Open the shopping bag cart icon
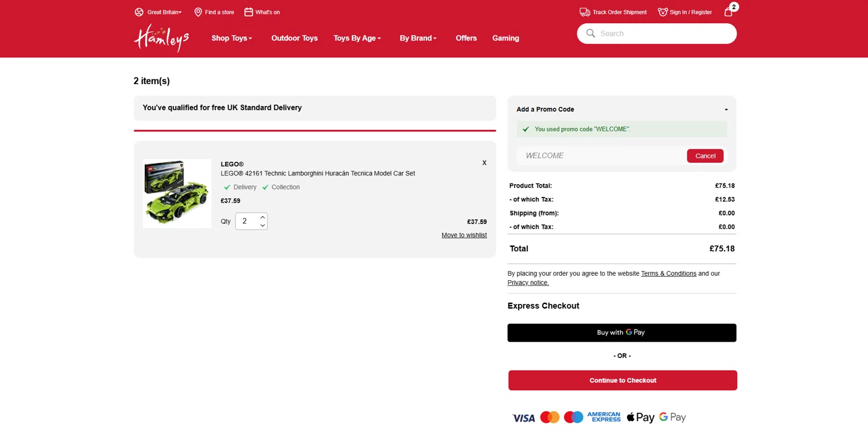868x432 pixels. click(x=729, y=12)
